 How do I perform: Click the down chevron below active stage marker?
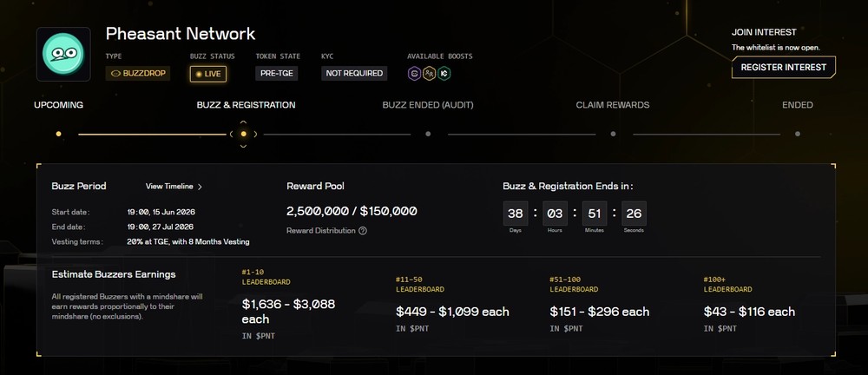tap(243, 146)
